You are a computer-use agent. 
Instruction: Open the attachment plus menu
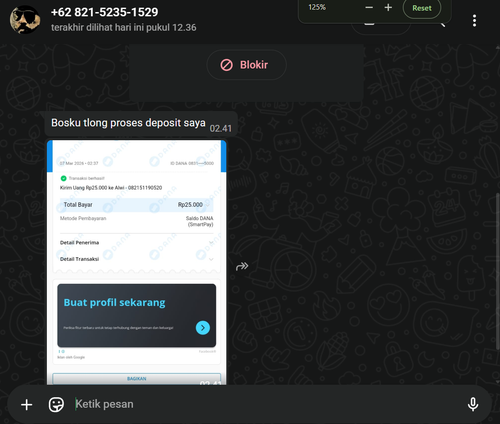pyautogui.click(x=27, y=405)
